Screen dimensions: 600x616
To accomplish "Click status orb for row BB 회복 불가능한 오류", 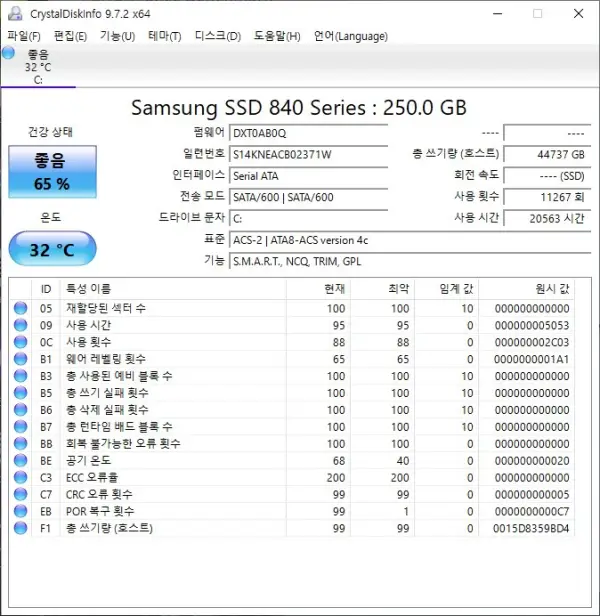I will pyautogui.click(x=20, y=443).
